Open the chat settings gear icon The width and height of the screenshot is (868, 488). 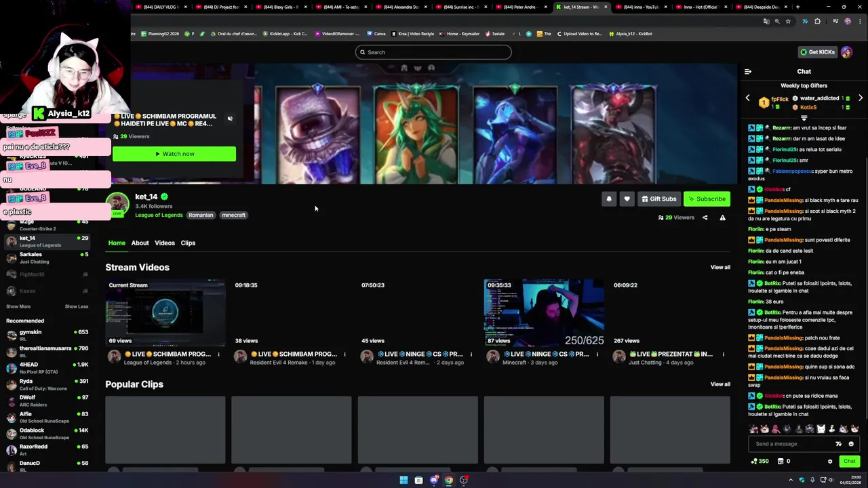pos(830,462)
